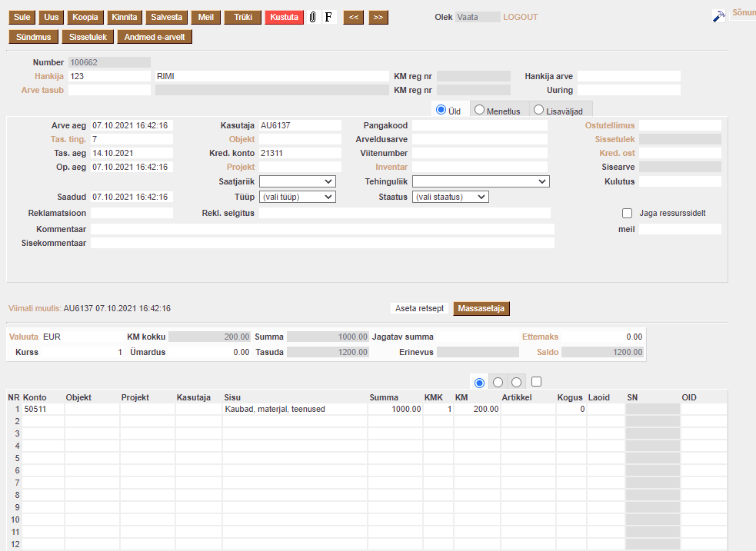Click the Kred. ost label link
The image size is (756, 551).
(x=617, y=153)
